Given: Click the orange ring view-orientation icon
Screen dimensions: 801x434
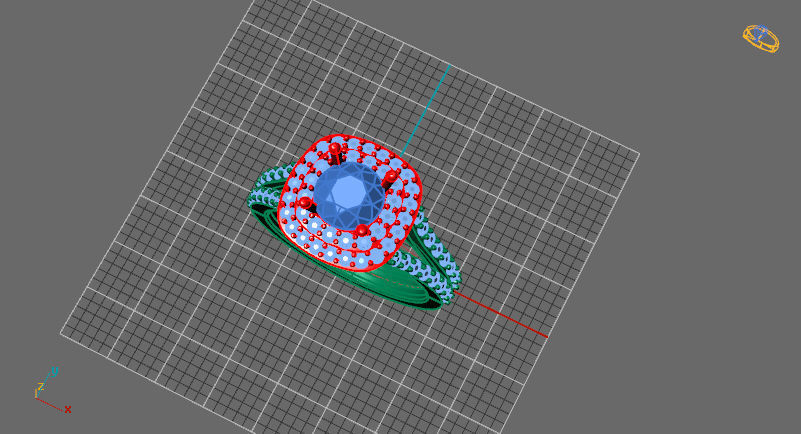Looking at the screenshot, I should pos(761,39).
